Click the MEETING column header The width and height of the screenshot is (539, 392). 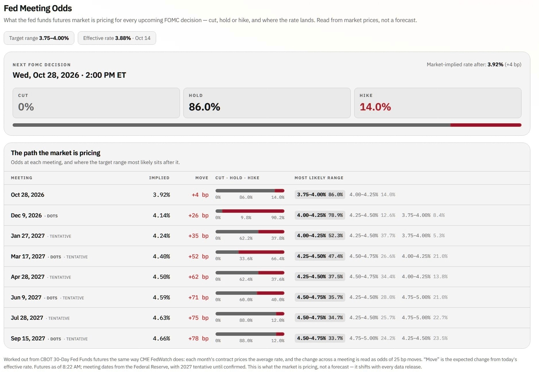pyautogui.click(x=22, y=178)
